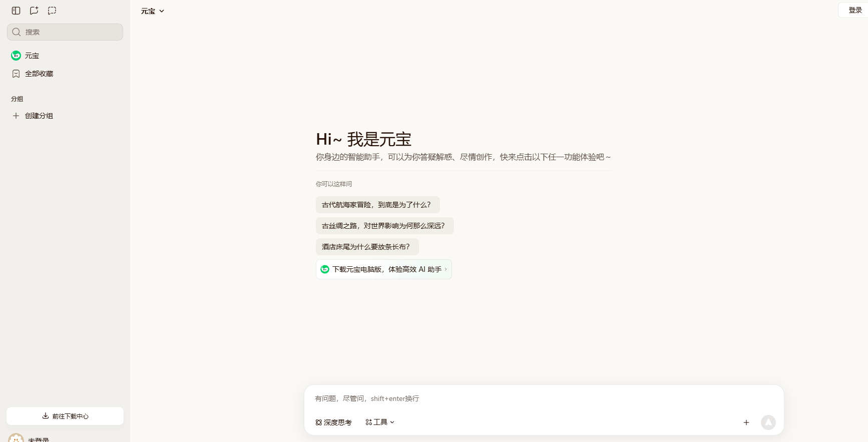Expand the 元宝 model dropdown at top
This screenshot has height=442, width=868.
(153, 11)
